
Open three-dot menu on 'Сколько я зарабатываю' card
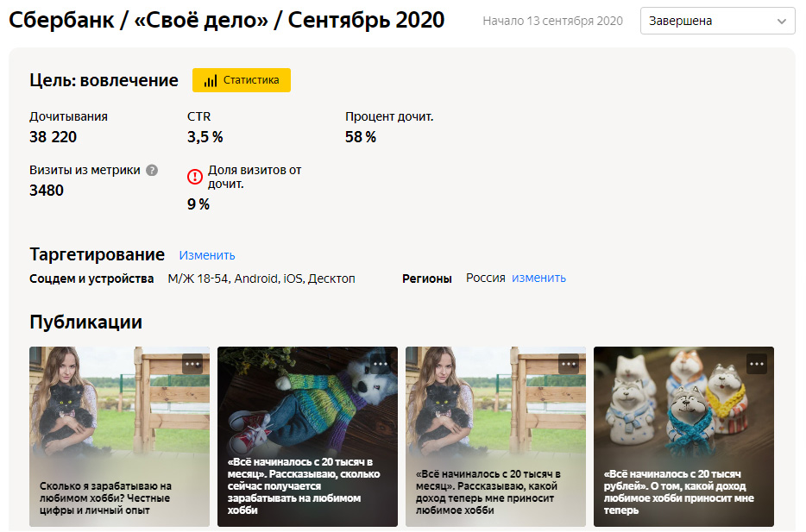[x=193, y=364]
